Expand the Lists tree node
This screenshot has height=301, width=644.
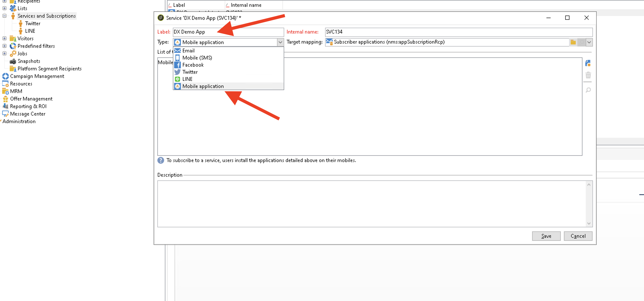point(4,8)
